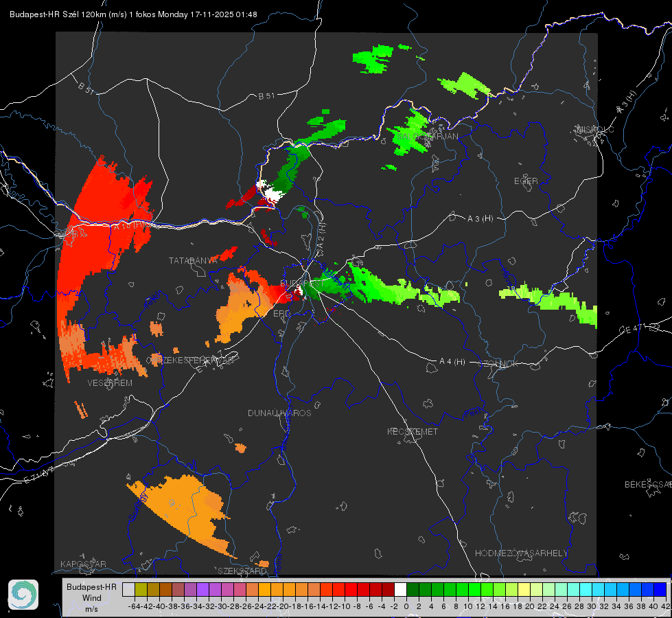Select the dark green swatch between 0 and 2
672x618 pixels.
coord(413,590)
